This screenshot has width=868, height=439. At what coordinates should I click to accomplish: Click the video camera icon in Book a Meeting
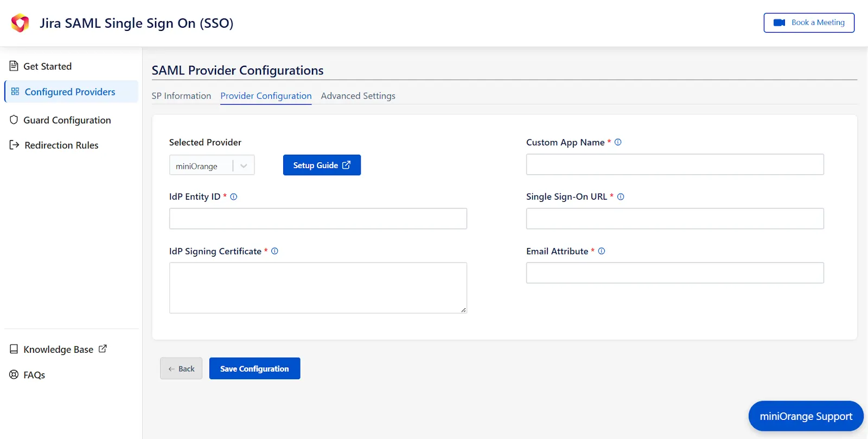pyautogui.click(x=779, y=23)
